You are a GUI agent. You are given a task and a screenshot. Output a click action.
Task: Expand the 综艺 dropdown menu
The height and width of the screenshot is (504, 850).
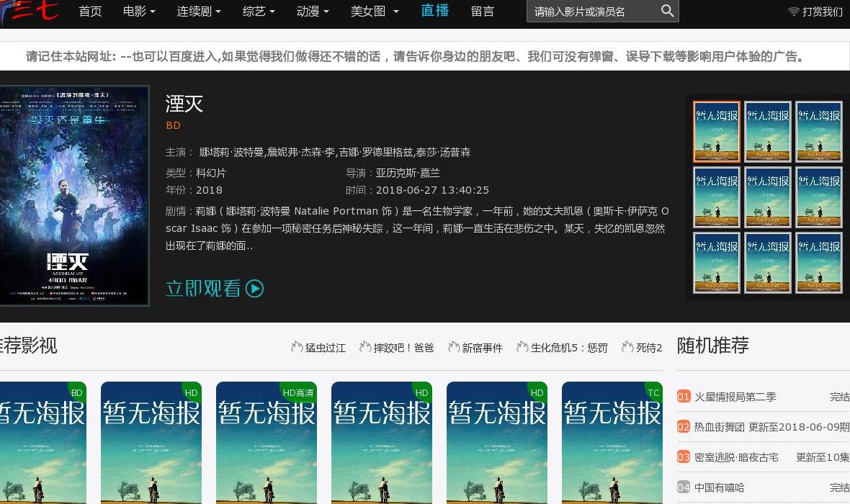259,12
